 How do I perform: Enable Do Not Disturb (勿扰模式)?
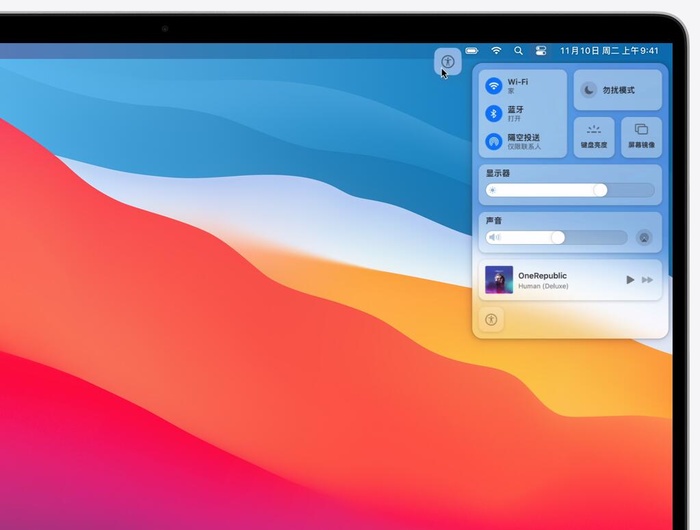click(618, 90)
